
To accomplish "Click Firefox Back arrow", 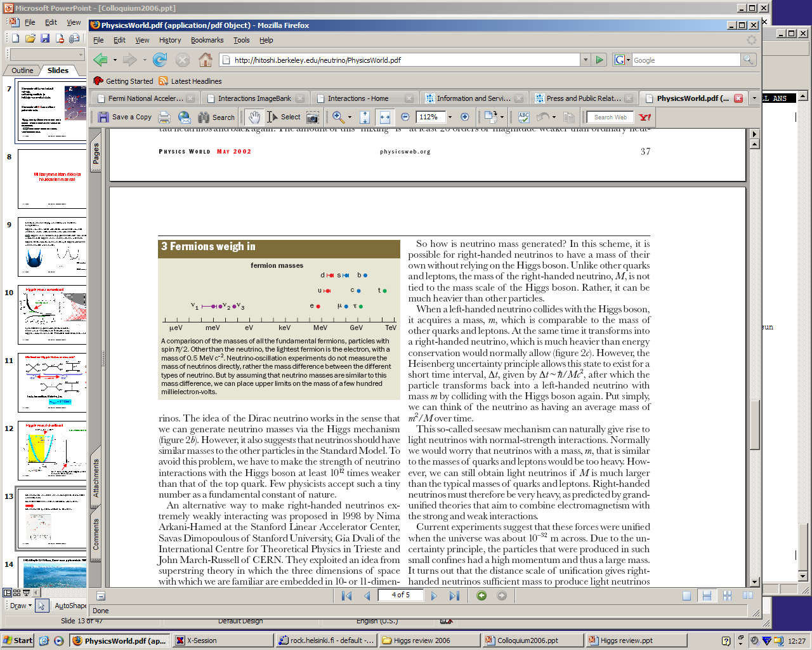I will [x=101, y=60].
